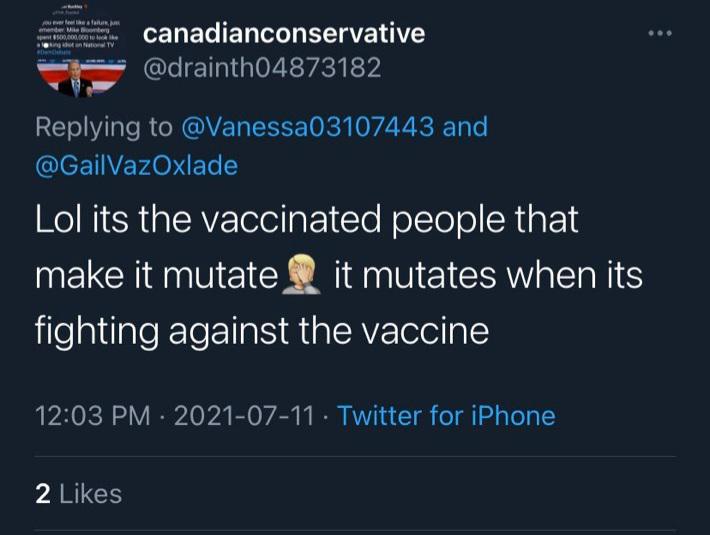
Task: Click the 2021-07-11 tweet date
Action: [x=245, y=415]
